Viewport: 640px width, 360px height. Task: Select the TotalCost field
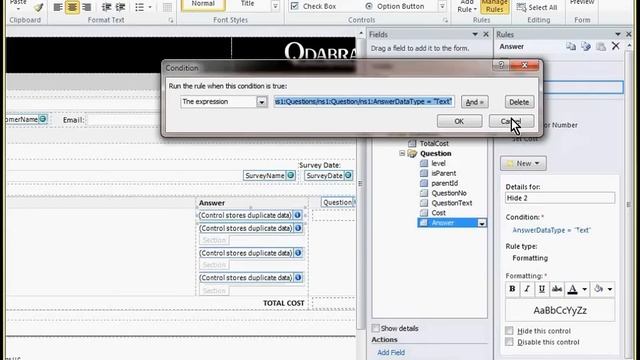(434, 144)
